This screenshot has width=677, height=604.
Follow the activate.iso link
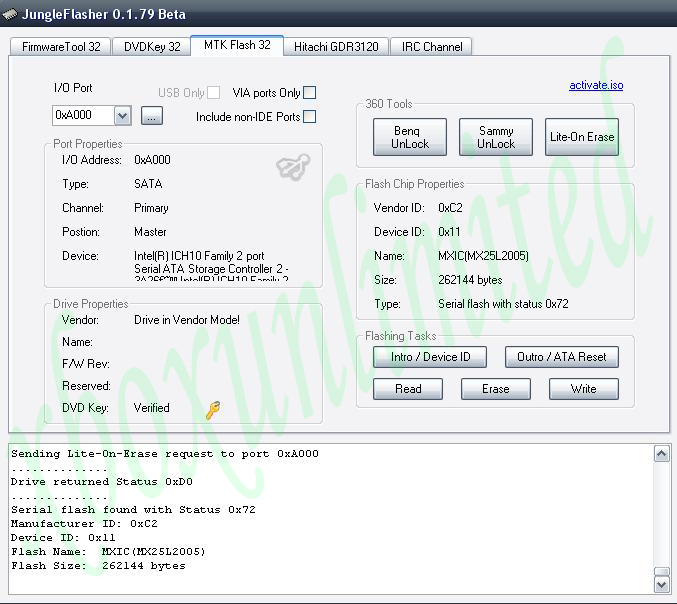[596, 85]
